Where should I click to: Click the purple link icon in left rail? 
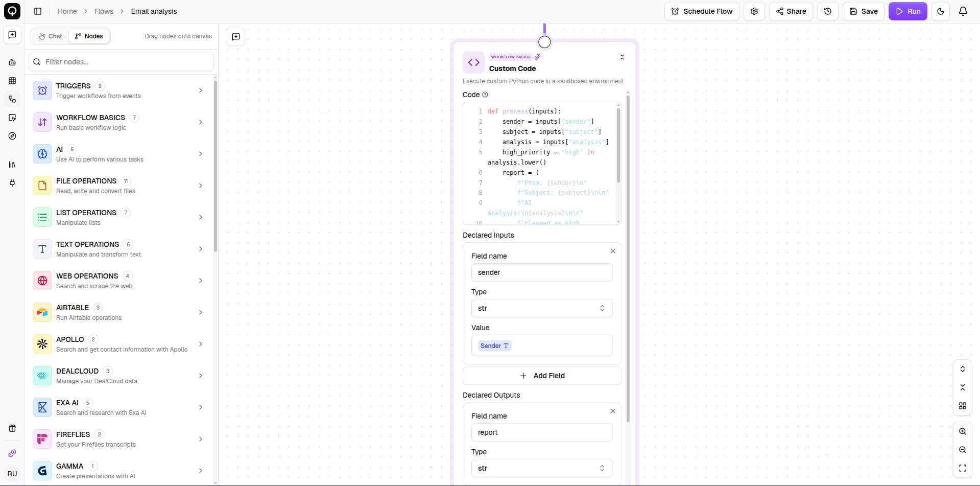(12, 453)
